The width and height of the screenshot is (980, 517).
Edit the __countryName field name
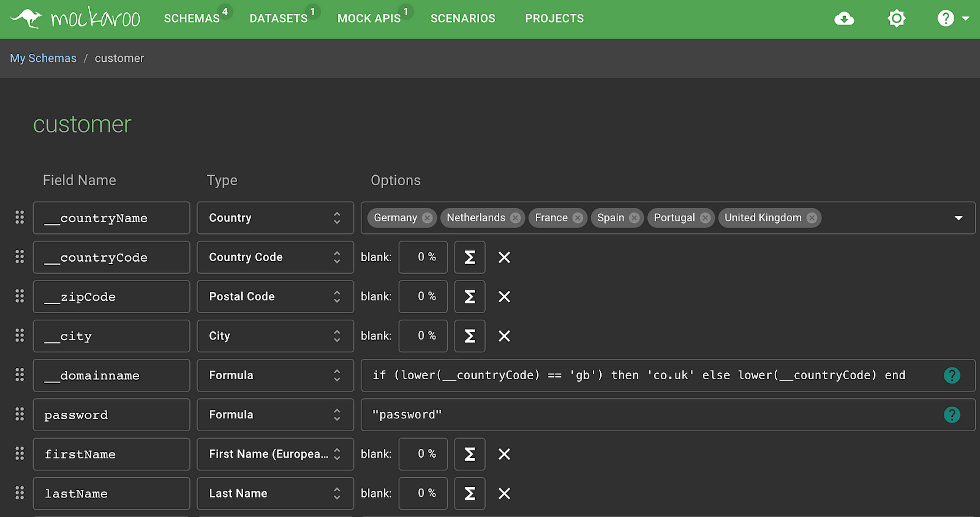[x=111, y=218]
